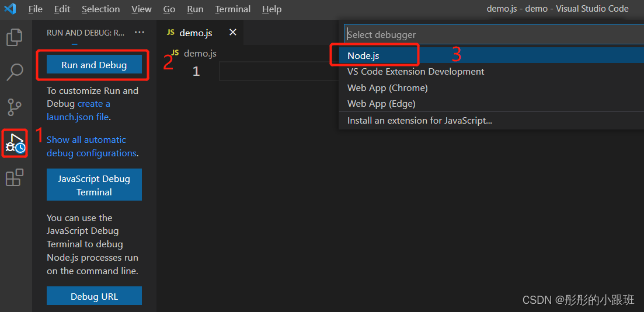Select Install an extension for JavaScript

tap(491, 121)
